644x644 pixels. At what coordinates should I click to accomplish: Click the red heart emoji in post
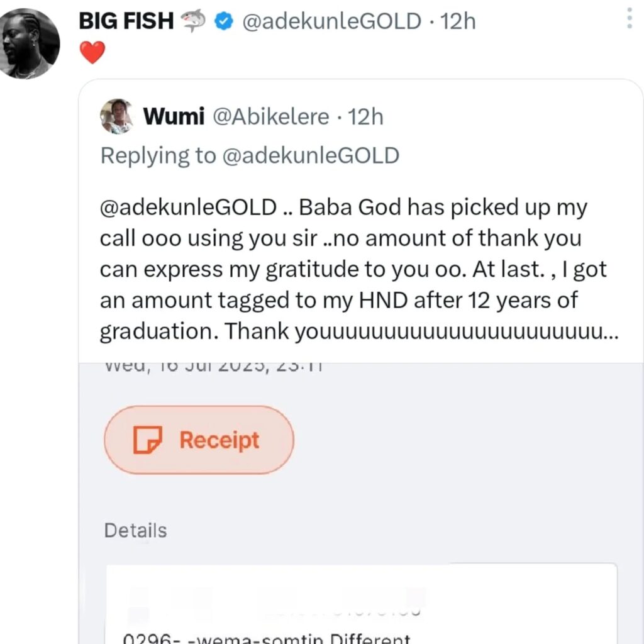[x=92, y=52]
